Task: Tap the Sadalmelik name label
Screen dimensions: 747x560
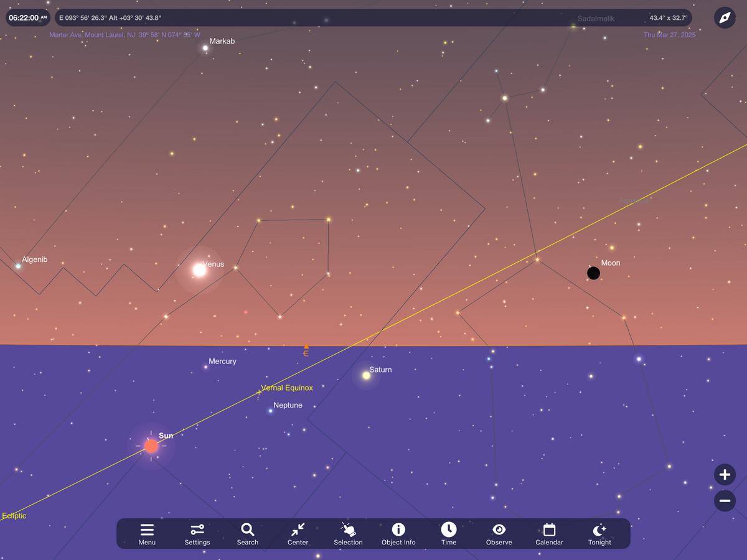Action: (596, 19)
